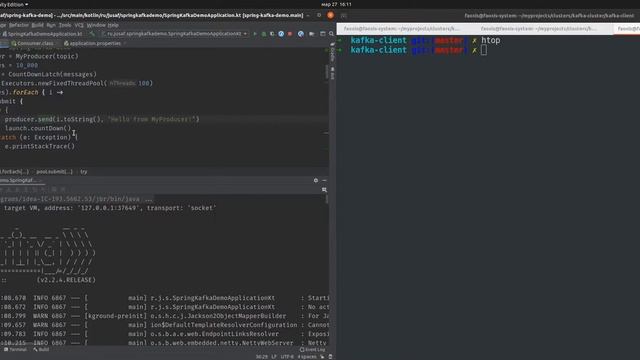Open Run panel settings gear icon
This screenshot has width=640, height=360.
coord(316,180)
